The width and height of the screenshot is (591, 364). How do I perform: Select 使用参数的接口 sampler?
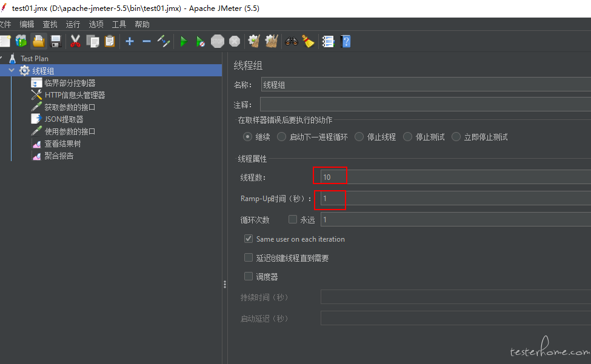[x=70, y=131]
